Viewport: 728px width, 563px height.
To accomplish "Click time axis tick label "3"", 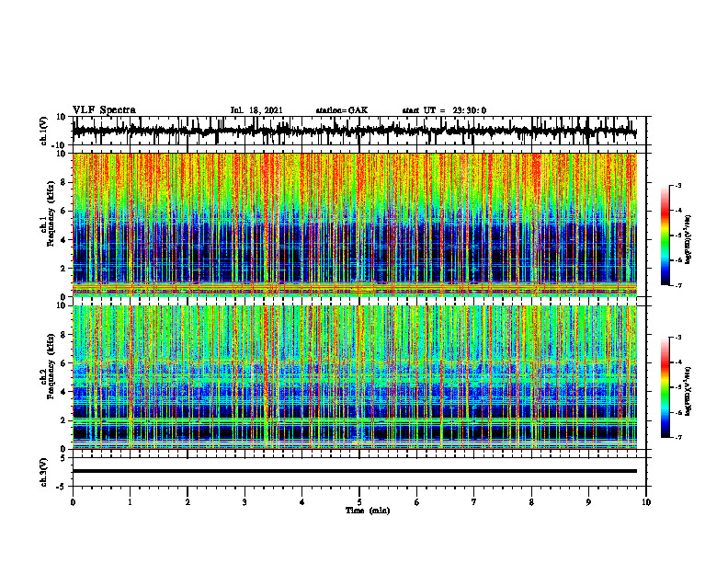I will tap(245, 502).
